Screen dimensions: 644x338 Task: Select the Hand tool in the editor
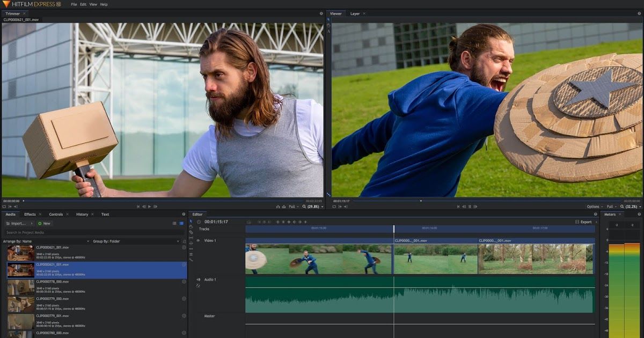pos(191,227)
